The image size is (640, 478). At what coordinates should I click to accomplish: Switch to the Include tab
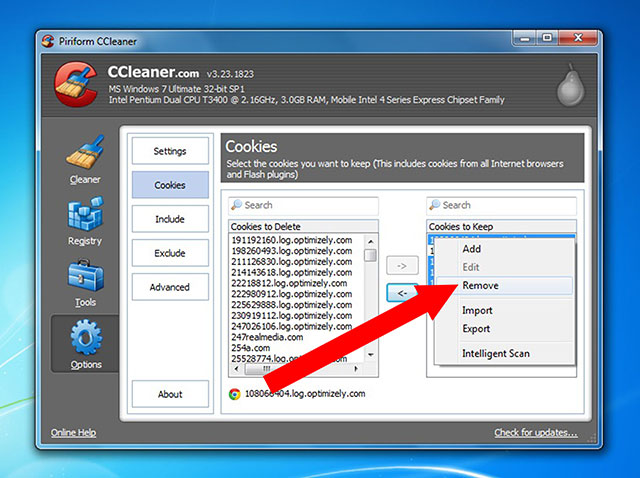coord(170,219)
